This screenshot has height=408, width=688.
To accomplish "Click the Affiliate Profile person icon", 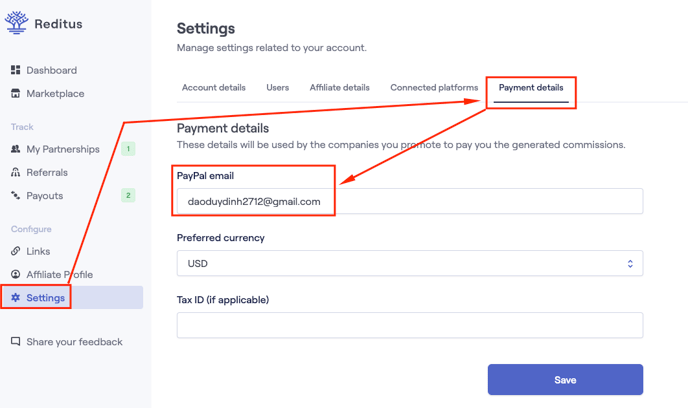I will coord(15,274).
